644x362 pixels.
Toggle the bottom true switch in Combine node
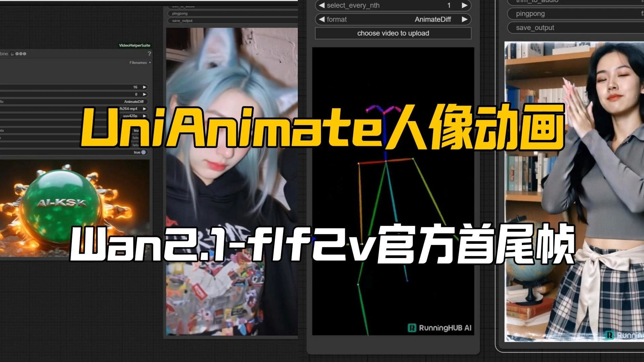pos(143,152)
